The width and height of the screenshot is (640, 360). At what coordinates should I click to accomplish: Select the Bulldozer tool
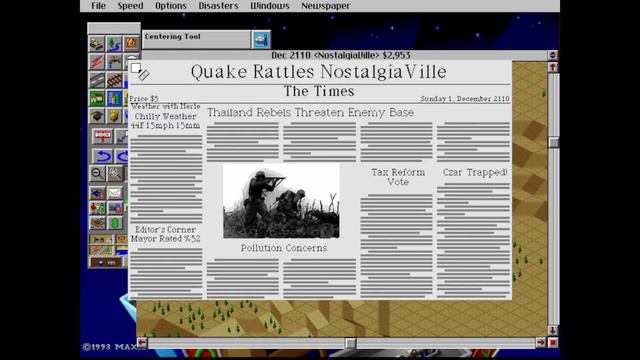click(97, 44)
